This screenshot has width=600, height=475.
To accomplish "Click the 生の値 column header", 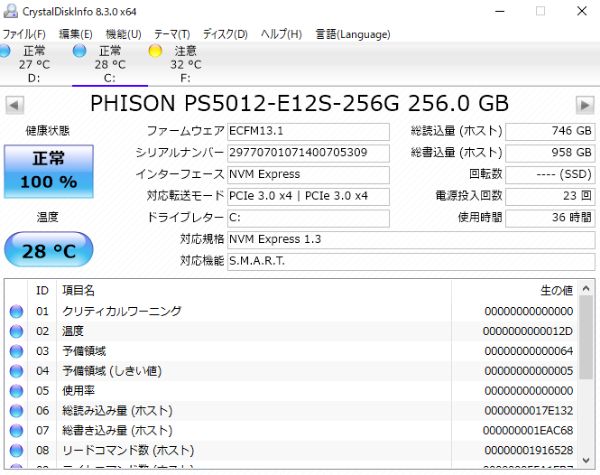I will [x=515, y=291].
